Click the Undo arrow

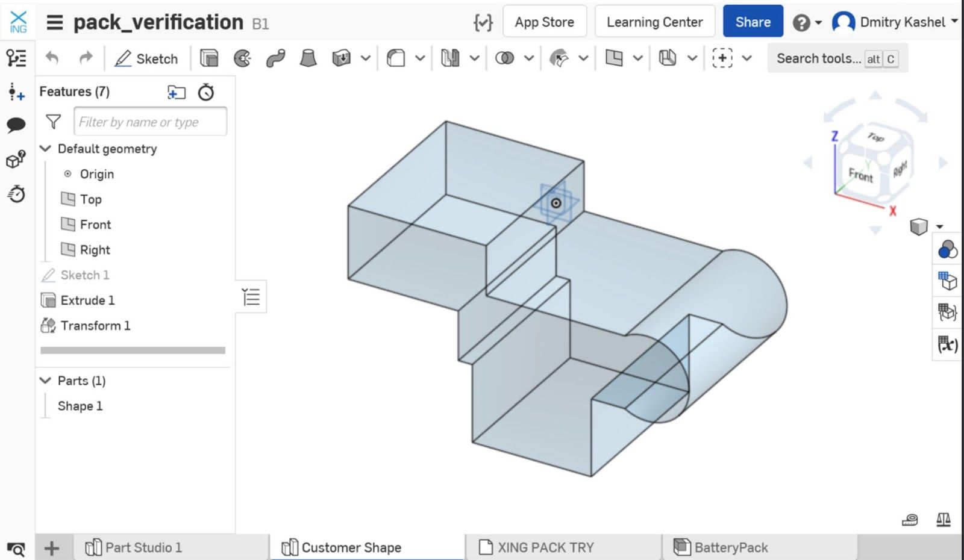[52, 58]
